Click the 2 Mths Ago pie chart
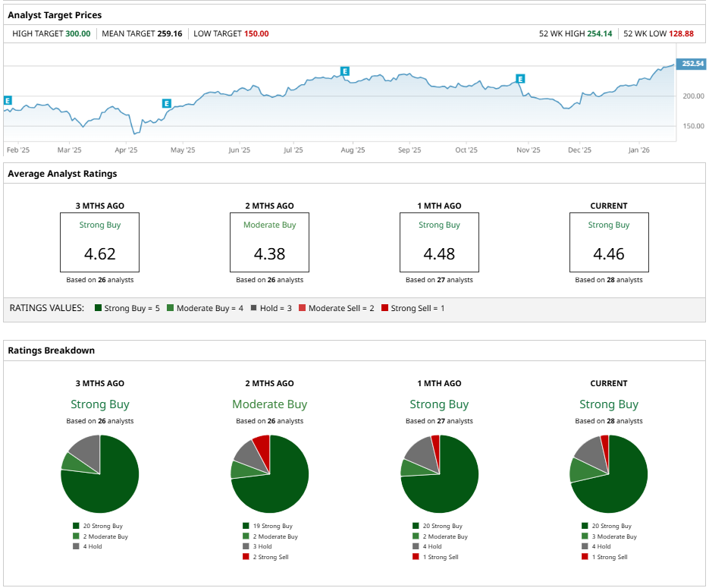The image size is (709, 588). [269, 474]
